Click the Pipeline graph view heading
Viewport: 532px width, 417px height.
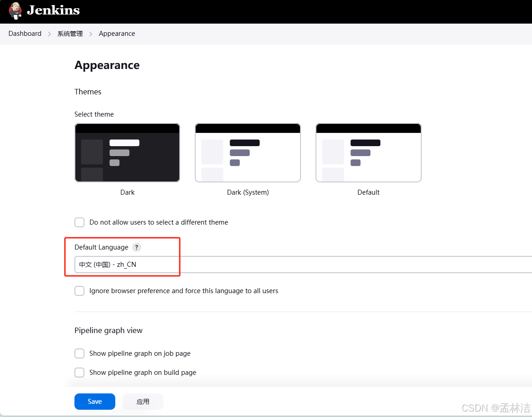[108, 330]
